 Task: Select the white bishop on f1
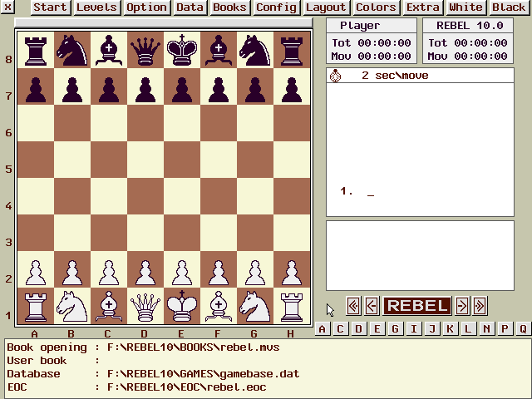(219, 306)
